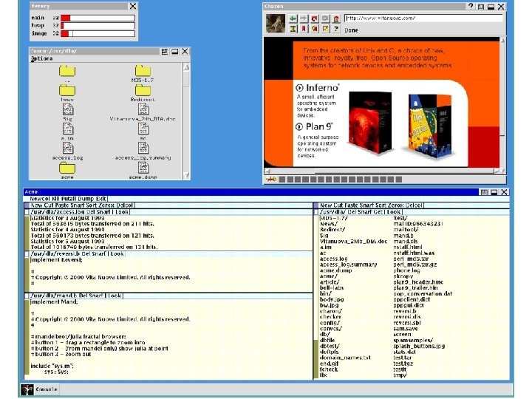Image resolution: width=532 pixels, height=399 pixels.
Task: Click the help ? in Charon's title bar
Action: [x=471, y=7]
